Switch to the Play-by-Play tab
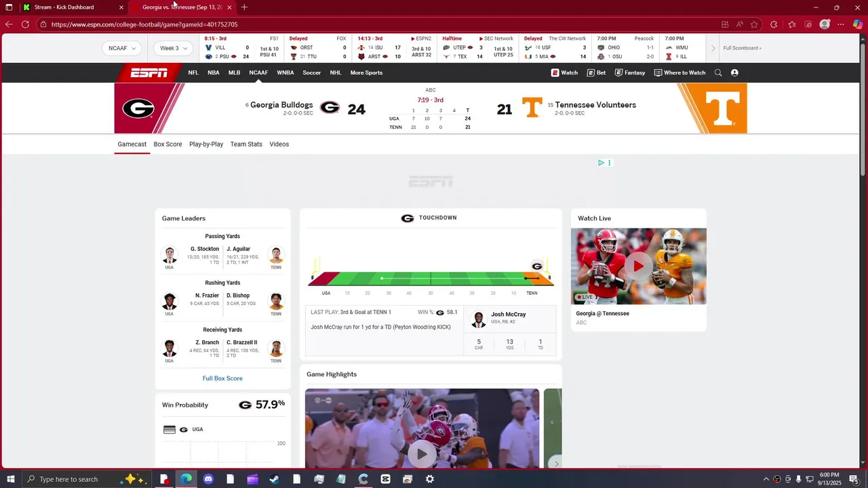Viewport: 868px width, 488px height. pos(206,144)
